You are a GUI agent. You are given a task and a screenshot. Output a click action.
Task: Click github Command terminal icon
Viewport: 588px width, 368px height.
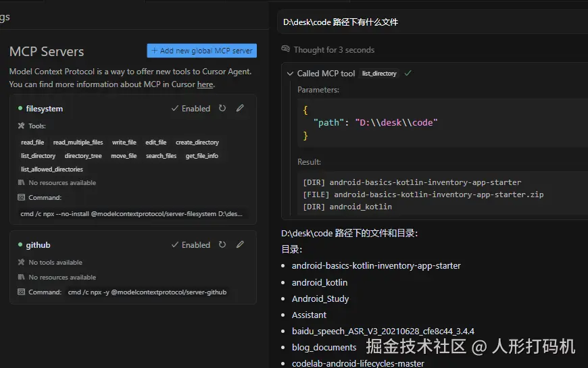22,292
